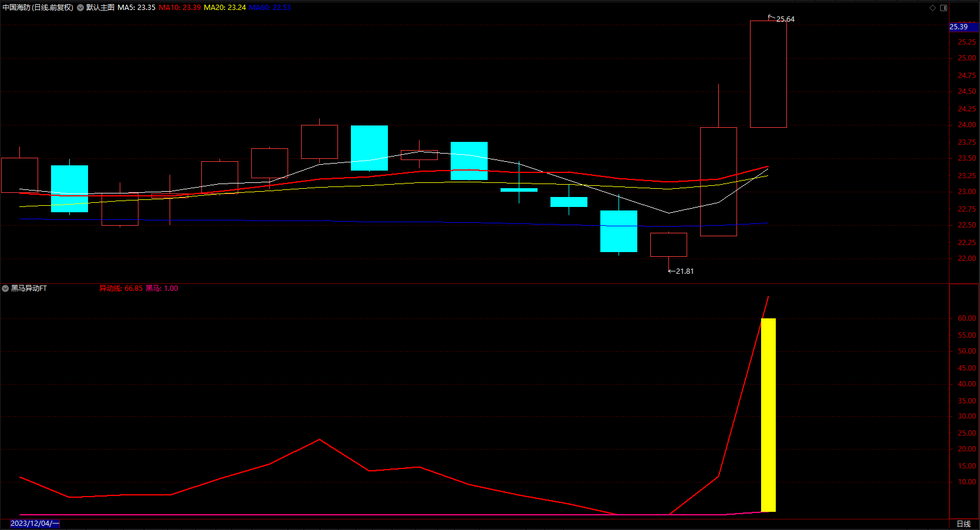Click the blue 25.39 current price tag
The height and width of the screenshot is (530, 980).
(x=964, y=27)
